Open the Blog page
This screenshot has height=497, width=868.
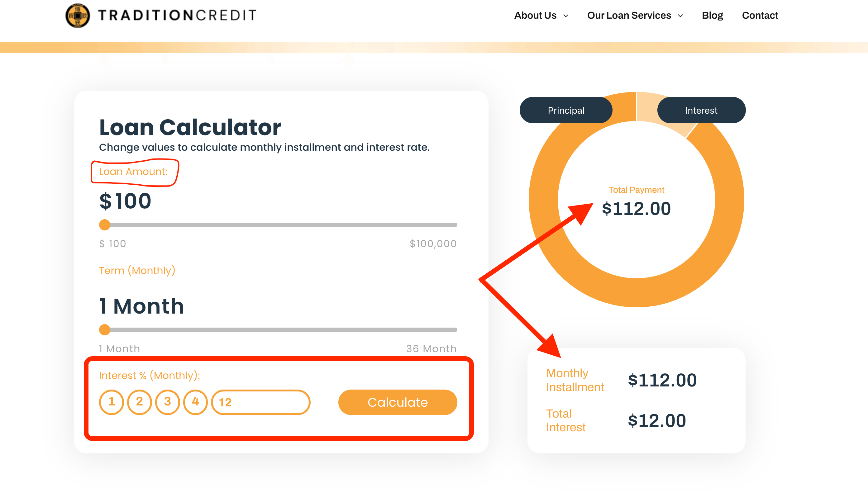pyautogui.click(x=712, y=15)
